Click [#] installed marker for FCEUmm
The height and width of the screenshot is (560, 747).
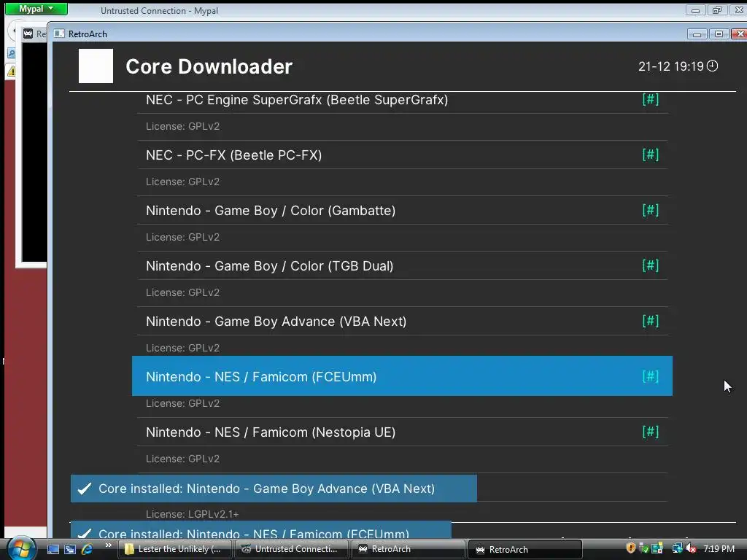point(650,376)
